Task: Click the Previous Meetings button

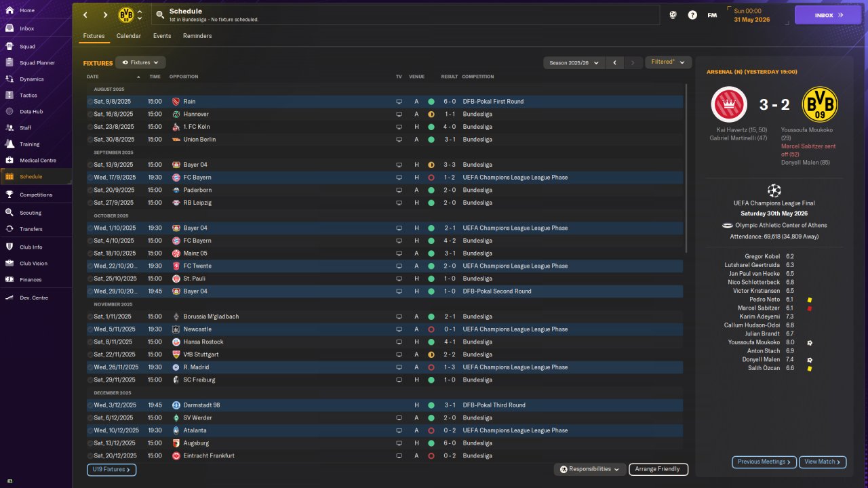Action: click(x=764, y=462)
